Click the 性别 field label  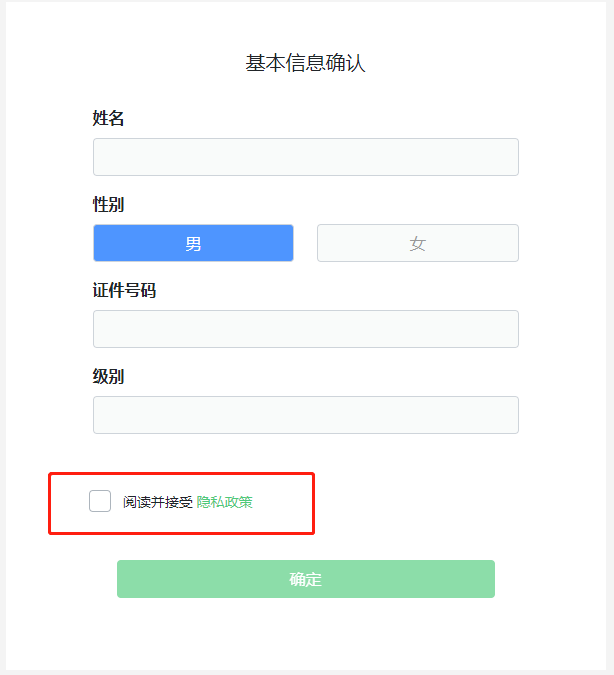click(x=108, y=205)
